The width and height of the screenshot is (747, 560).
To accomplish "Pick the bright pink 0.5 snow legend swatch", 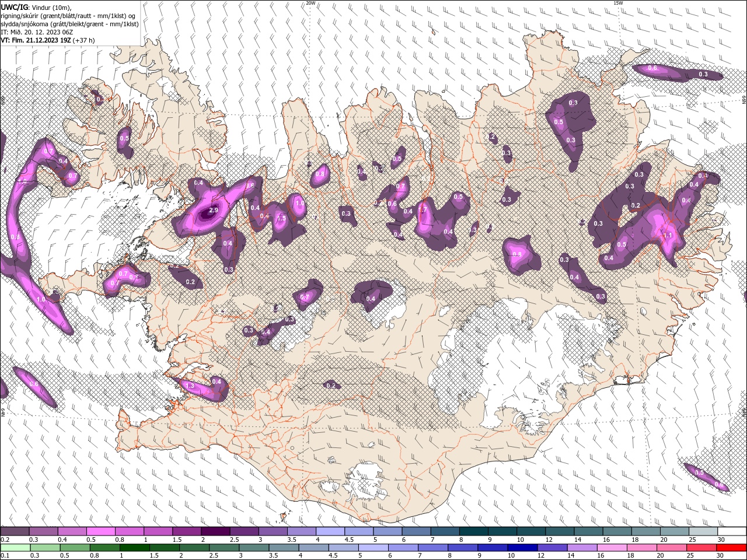I will click(100, 531).
